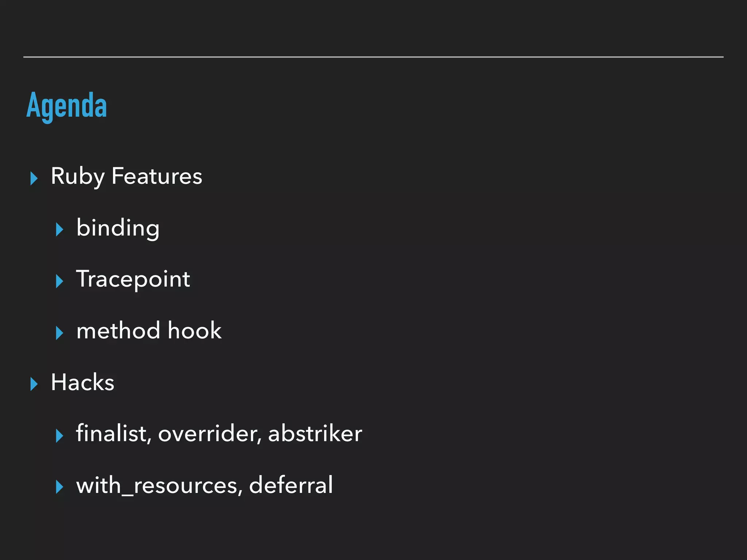Click the bullet arrow before with_resources line

(59, 487)
